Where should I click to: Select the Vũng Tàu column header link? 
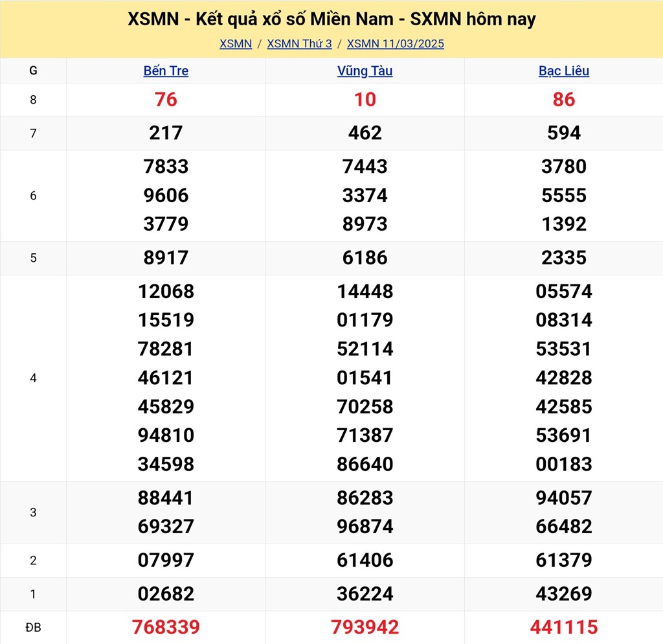coord(365,71)
